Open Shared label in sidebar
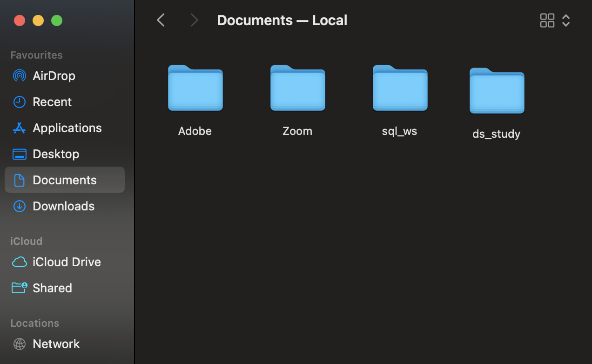Screen dimensions: 592x364 tap(52, 288)
